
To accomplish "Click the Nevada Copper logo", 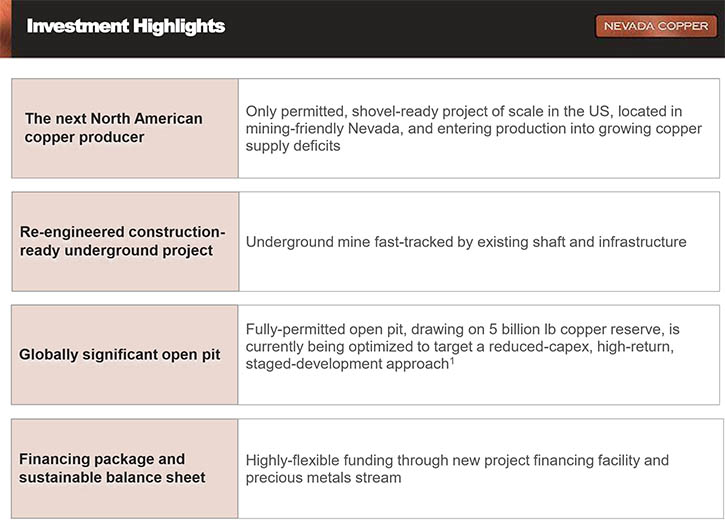I will pyautogui.click(x=655, y=26).
